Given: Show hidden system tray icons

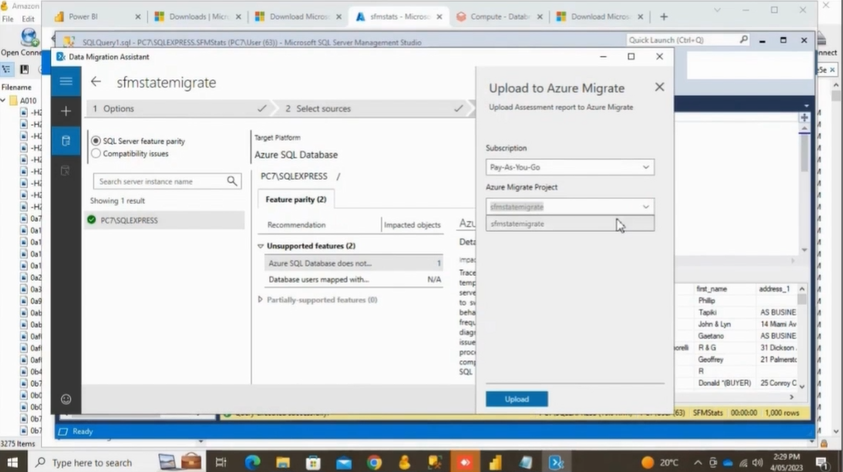Looking at the screenshot, I should point(698,462).
